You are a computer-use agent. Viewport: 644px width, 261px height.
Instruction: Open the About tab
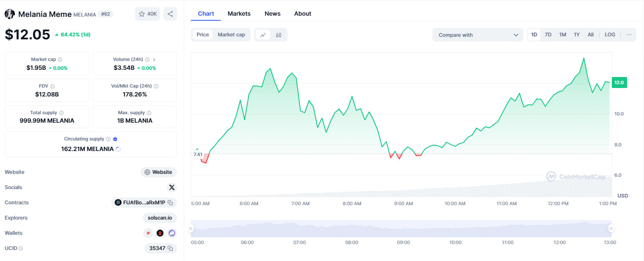(303, 14)
